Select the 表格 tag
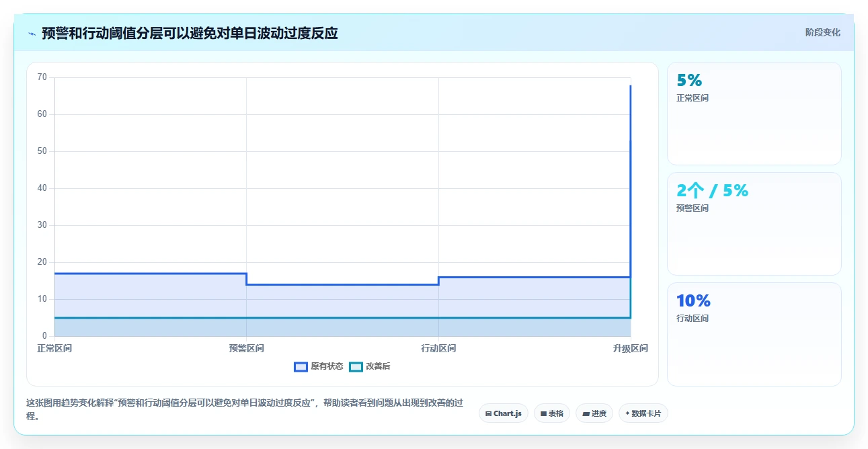This screenshot has height=449, width=868. pos(552,413)
